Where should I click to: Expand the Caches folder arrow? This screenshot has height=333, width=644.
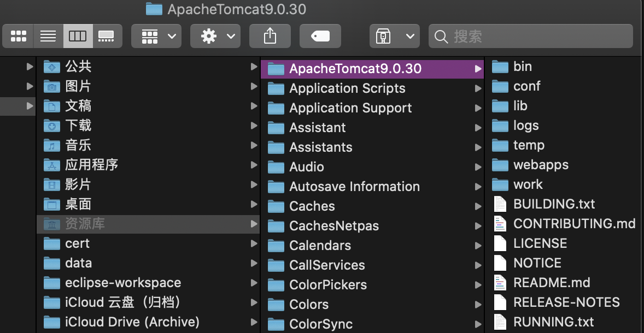478,206
